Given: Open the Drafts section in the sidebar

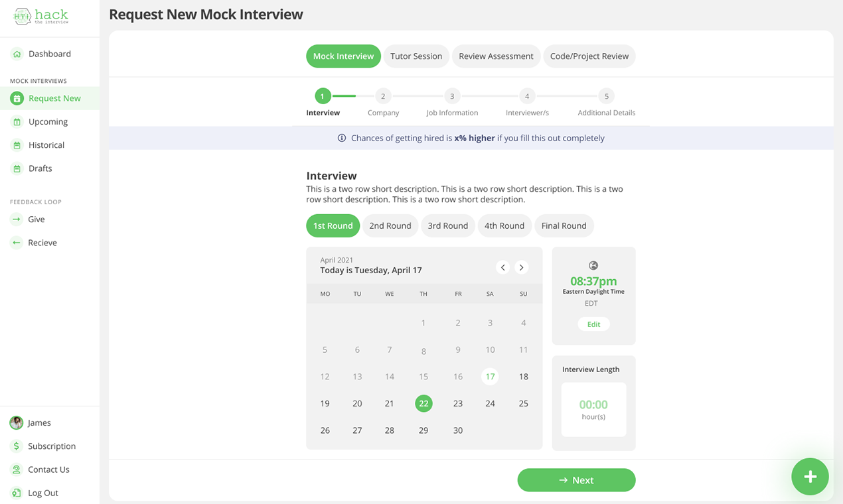Looking at the screenshot, I should [x=15, y=168].
